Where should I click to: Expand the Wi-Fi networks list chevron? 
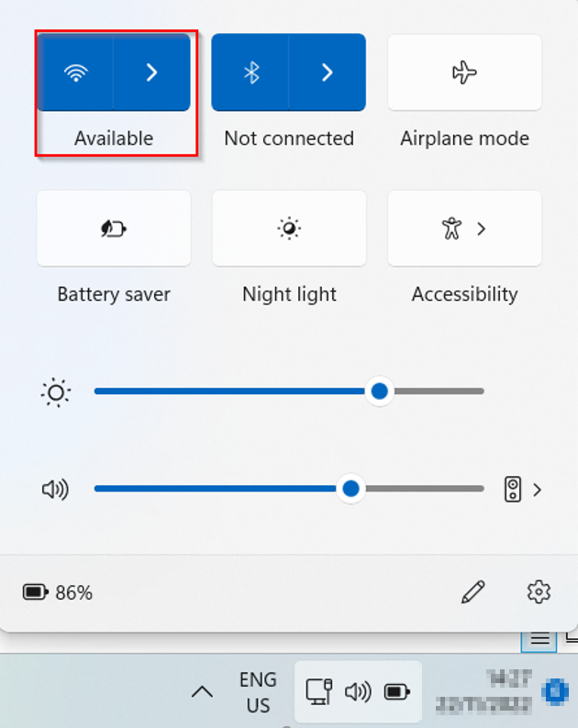pyautogui.click(x=152, y=73)
